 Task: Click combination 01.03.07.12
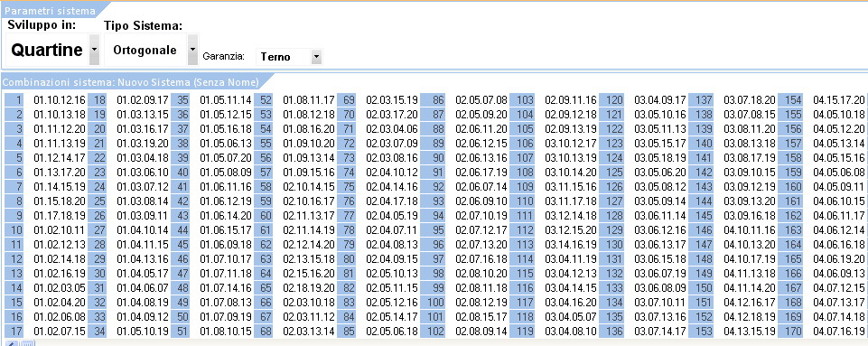tap(143, 186)
